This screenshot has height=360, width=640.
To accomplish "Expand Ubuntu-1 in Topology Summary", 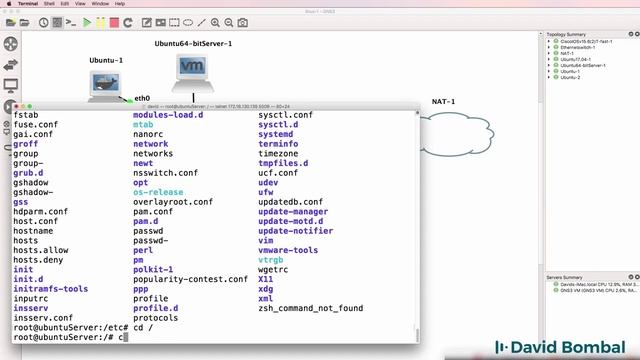I will pyautogui.click(x=549, y=71).
